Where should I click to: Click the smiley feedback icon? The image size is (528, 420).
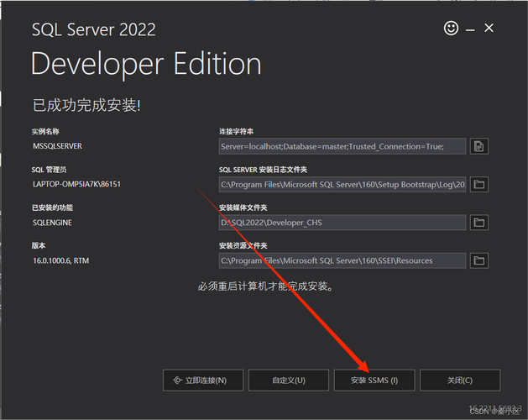[451, 29]
